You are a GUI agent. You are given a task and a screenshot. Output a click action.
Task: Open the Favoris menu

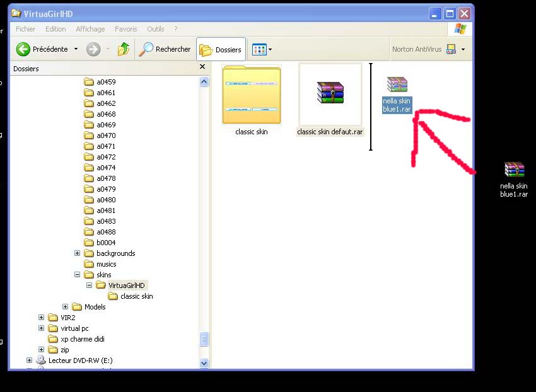[x=125, y=29]
